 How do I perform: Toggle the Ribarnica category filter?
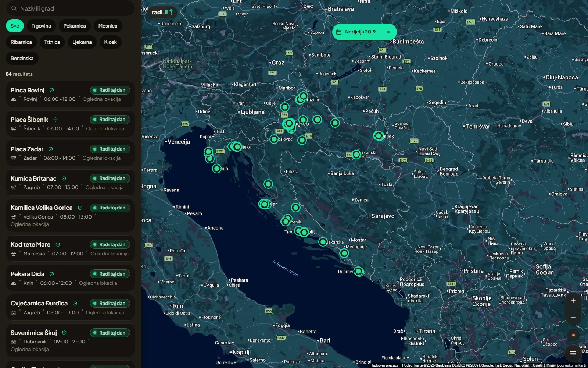tap(21, 42)
